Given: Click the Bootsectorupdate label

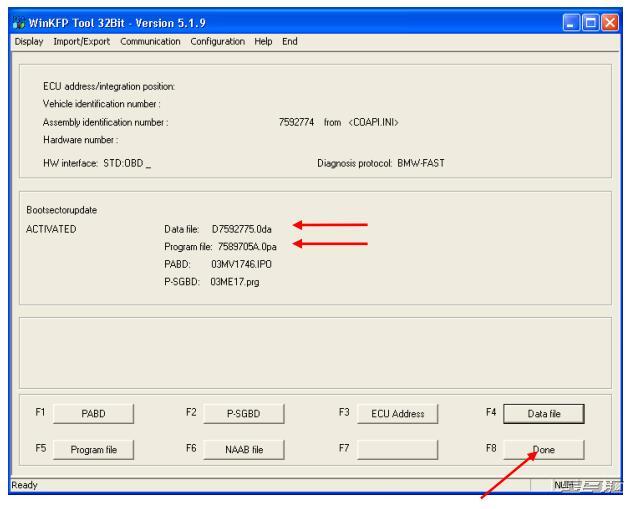Looking at the screenshot, I should [x=62, y=210].
